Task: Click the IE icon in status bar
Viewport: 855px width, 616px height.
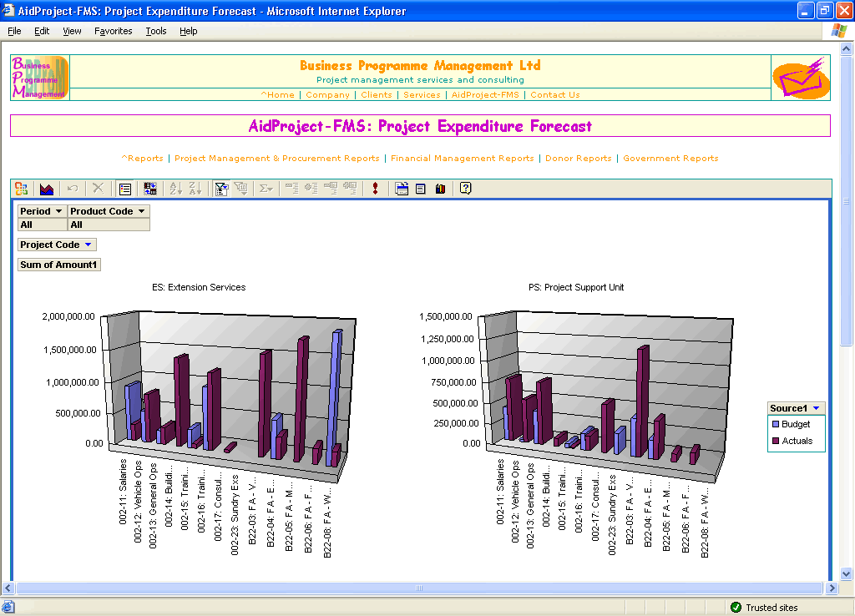Action: click(x=8, y=607)
